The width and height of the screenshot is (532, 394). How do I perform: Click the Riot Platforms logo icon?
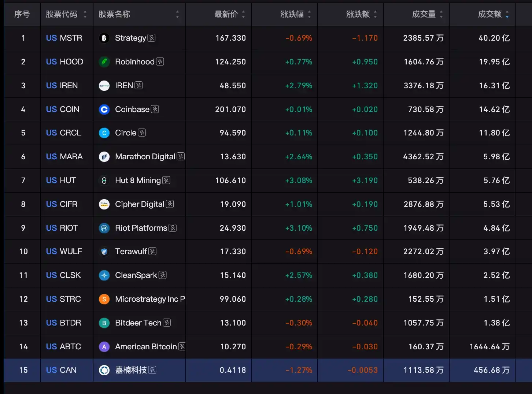[x=104, y=228]
